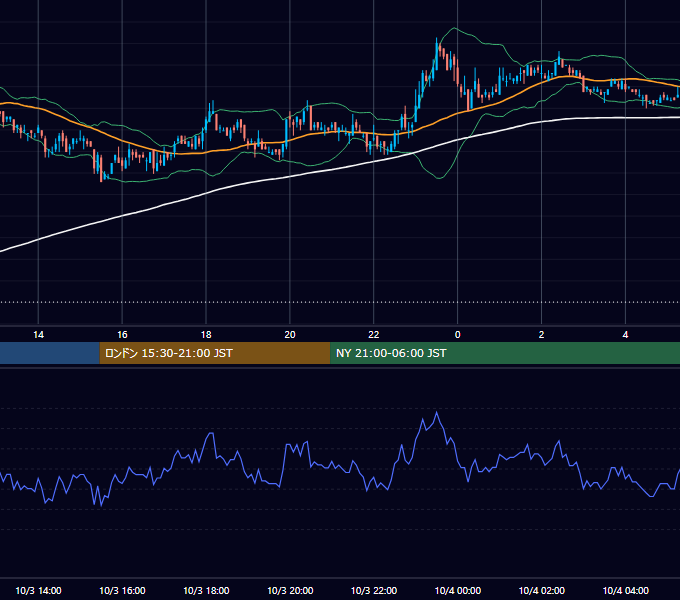Screen dimensions: 680x600
Task: Click the 10/4 02:00 oscillator time label
Action: click(x=541, y=590)
